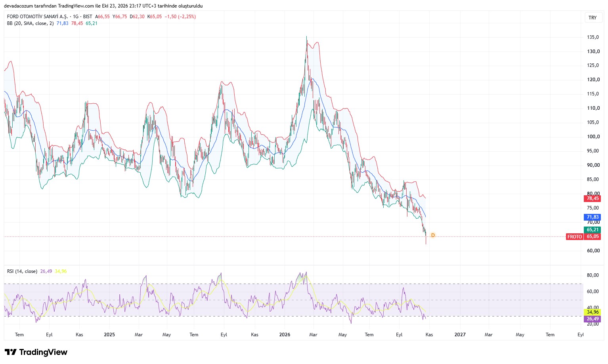Click the yellow 34,96 value in the RSI legend
Image resolution: width=608 pixels, height=364 pixels.
coord(61,271)
